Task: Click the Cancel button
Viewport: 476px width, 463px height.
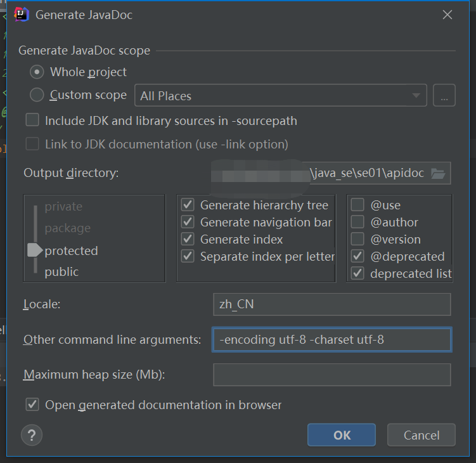Action: click(421, 434)
